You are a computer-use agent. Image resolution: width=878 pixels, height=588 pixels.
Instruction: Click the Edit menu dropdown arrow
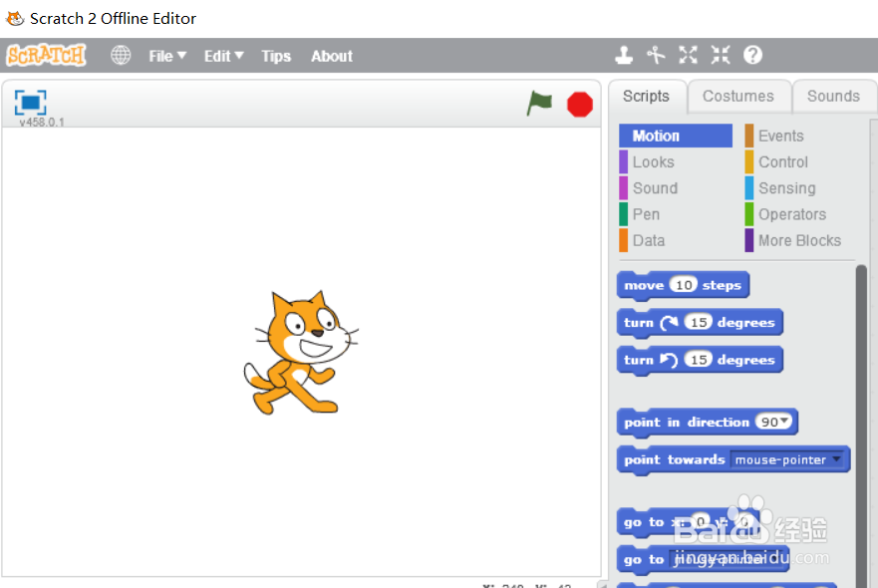(x=239, y=56)
